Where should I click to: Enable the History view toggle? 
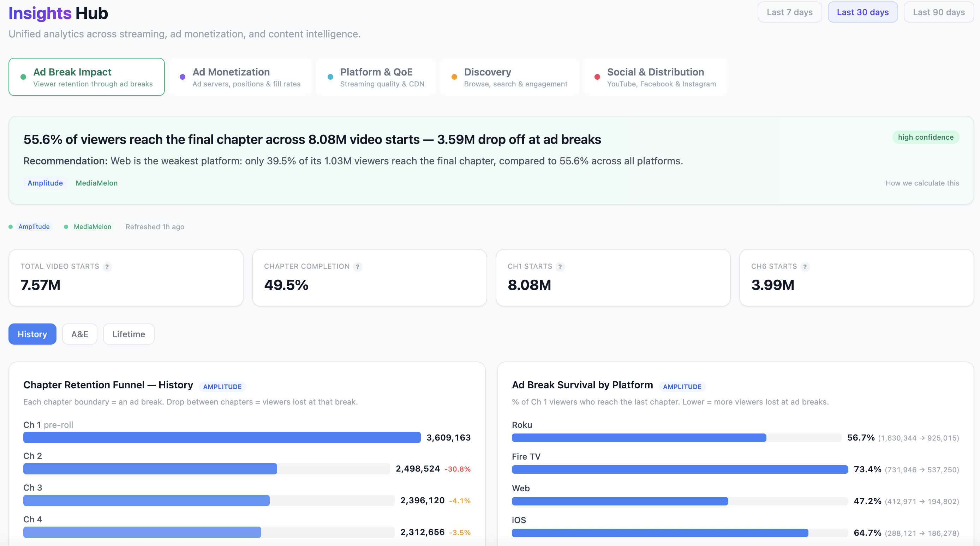pyautogui.click(x=32, y=334)
